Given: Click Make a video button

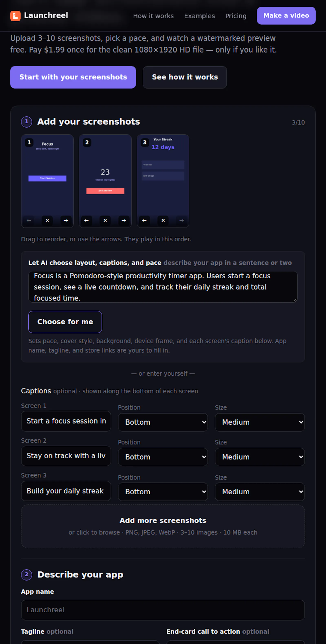Looking at the screenshot, I should [x=286, y=15].
